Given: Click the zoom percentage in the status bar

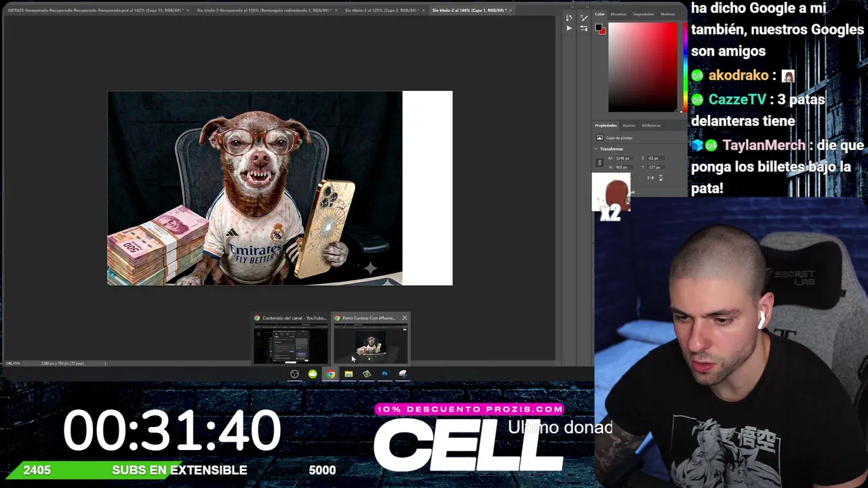Looking at the screenshot, I should coord(12,363).
